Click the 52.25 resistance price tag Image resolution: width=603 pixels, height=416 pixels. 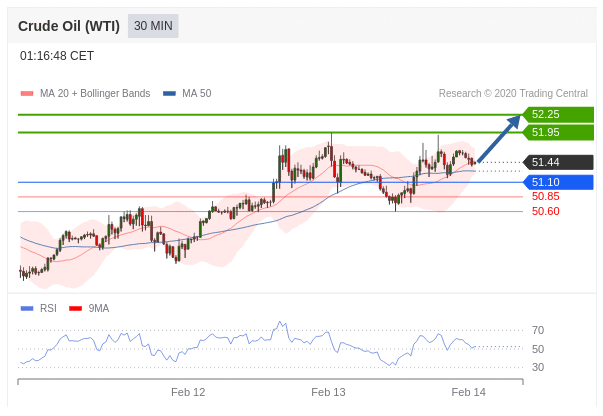(x=558, y=115)
